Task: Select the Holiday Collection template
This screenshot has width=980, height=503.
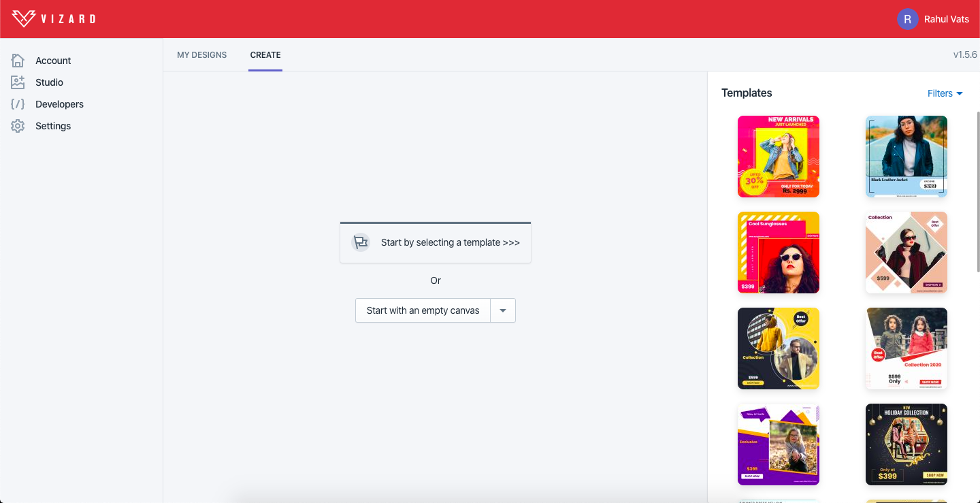Action: click(x=906, y=444)
